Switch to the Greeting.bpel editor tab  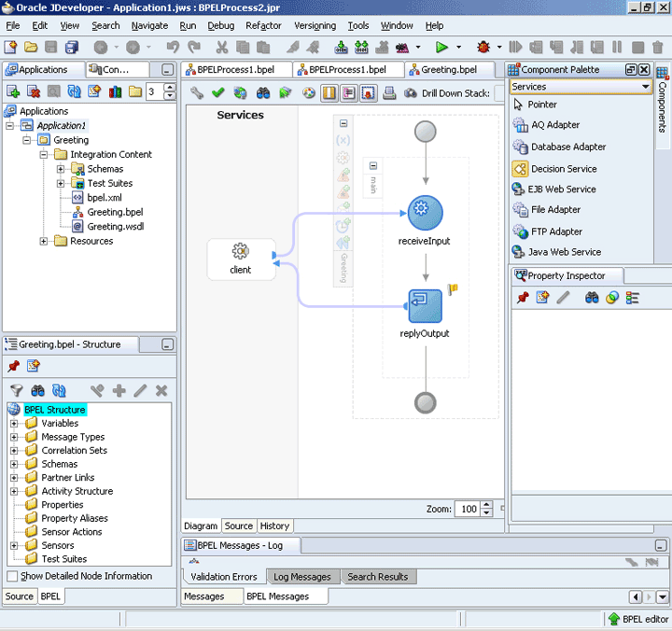[449, 69]
